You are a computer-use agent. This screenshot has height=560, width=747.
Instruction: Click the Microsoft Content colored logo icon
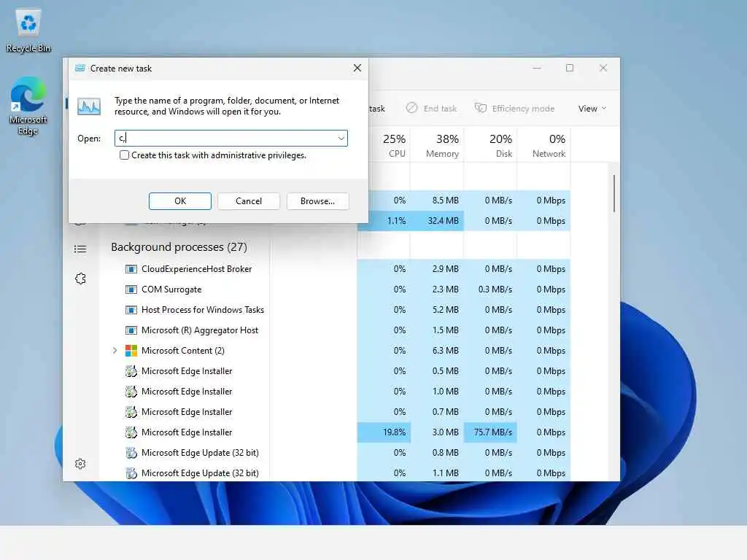pyautogui.click(x=131, y=351)
